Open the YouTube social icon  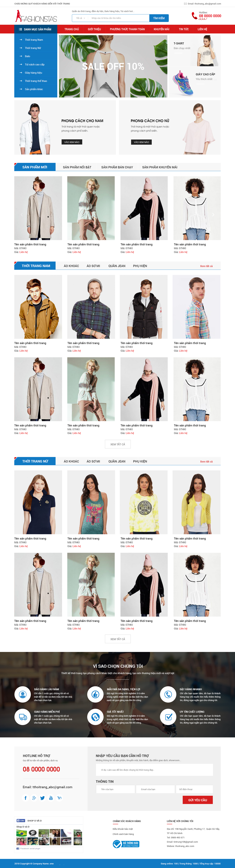[51, 798]
